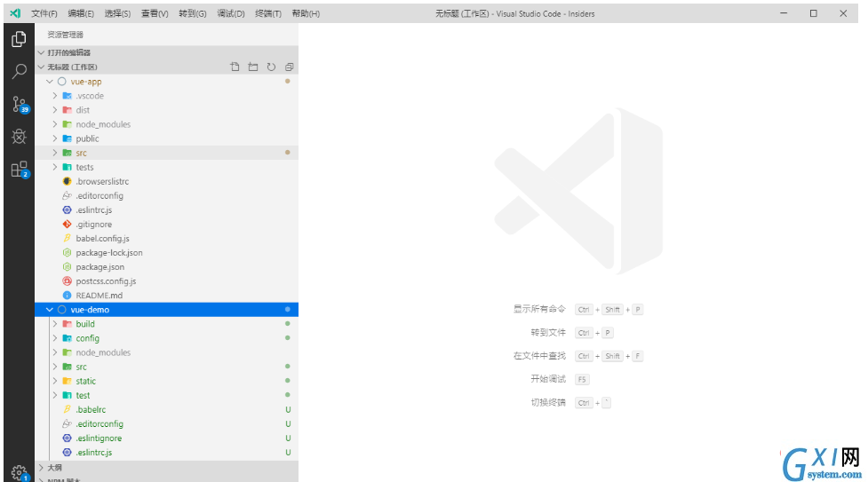The width and height of the screenshot is (868, 482).
Task: Open the Manage gear settings icon
Action: tap(20, 473)
